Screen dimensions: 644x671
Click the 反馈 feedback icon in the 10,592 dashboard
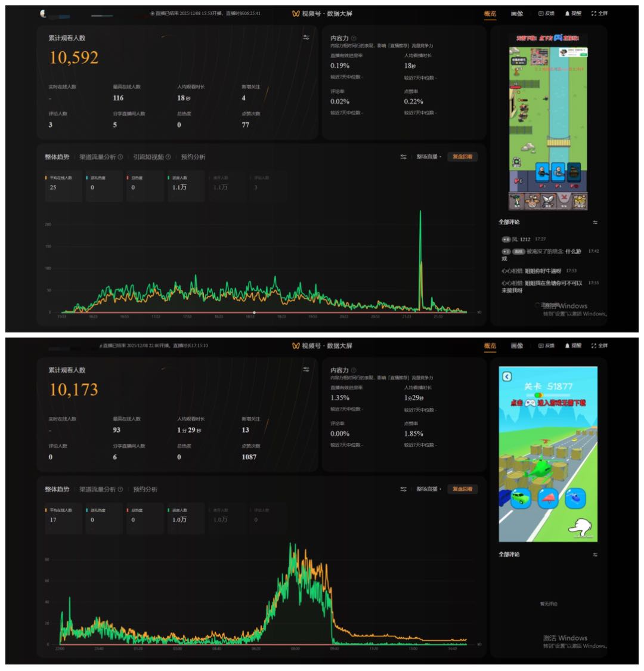coord(541,14)
